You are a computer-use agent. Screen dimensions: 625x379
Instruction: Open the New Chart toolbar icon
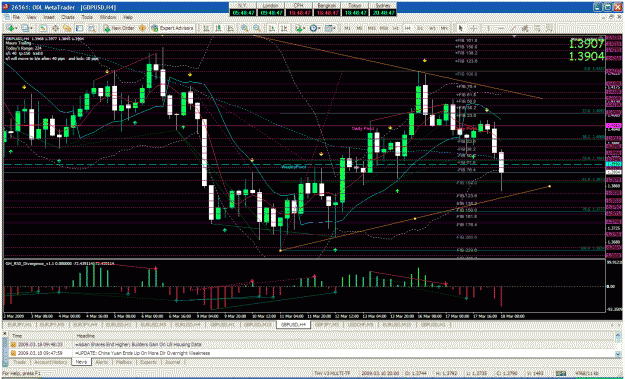pyautogui.click(x=10, y=28)
